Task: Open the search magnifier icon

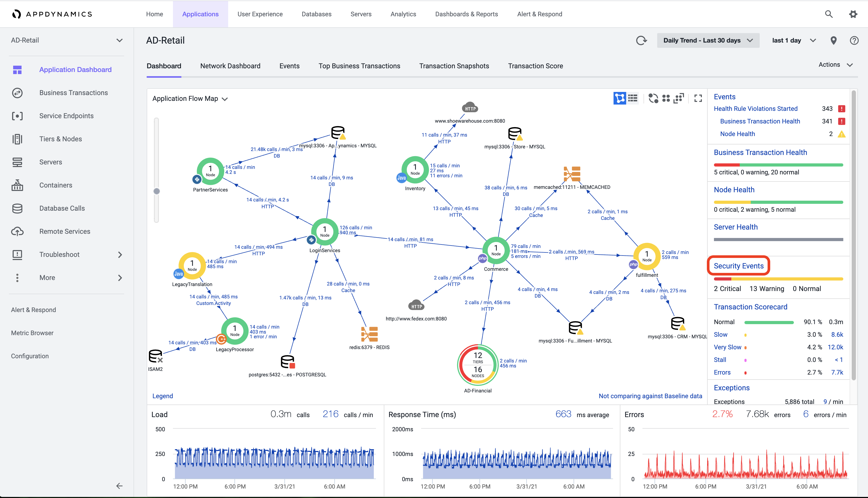Action: (x=829, y=14)
